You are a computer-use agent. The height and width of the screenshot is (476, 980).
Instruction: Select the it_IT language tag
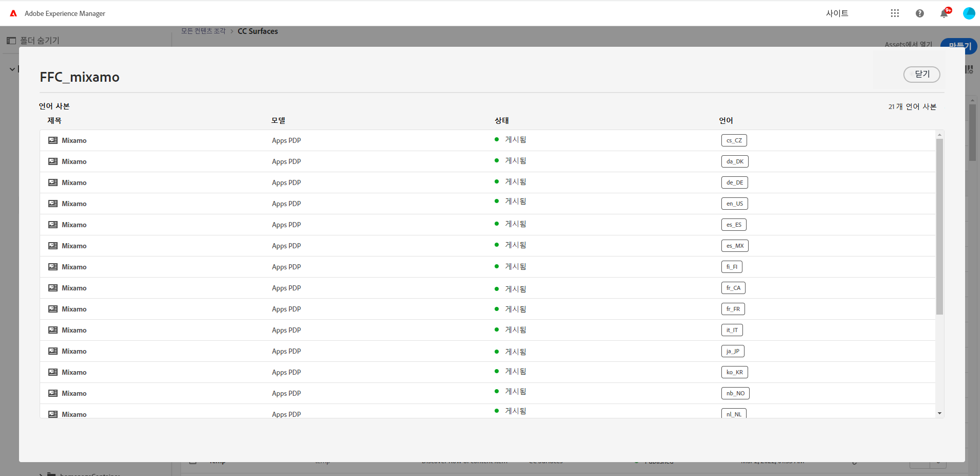tap(732, 330)
